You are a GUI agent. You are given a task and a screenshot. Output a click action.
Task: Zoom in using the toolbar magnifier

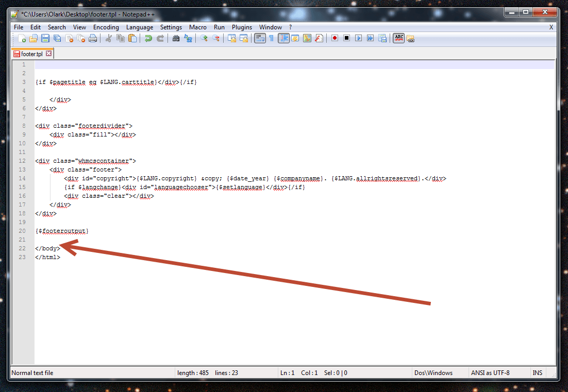203,38
